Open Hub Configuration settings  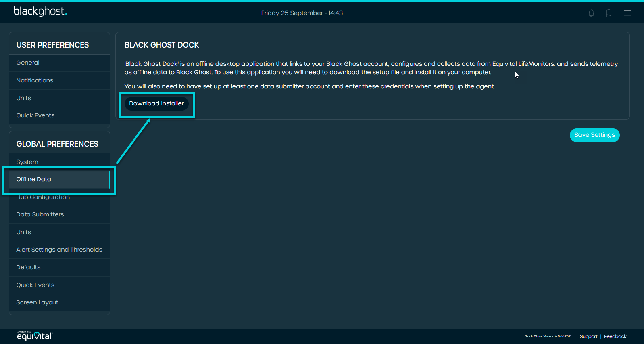tap(59, 197)
